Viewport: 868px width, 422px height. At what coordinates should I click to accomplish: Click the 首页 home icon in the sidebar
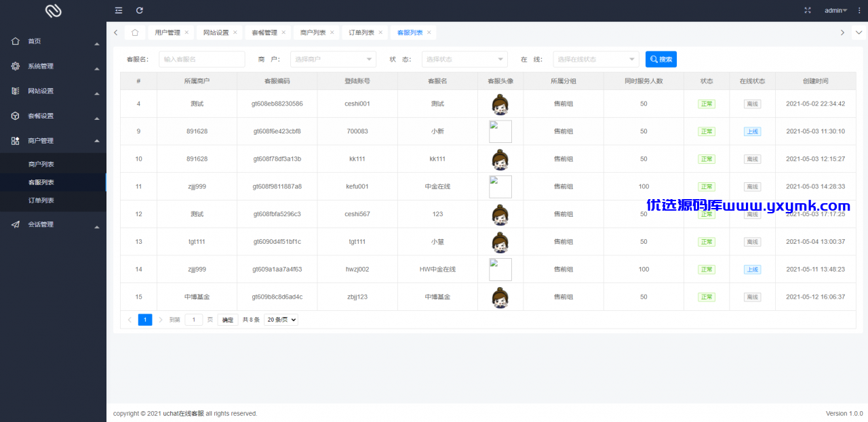click(x=15, y=41)
